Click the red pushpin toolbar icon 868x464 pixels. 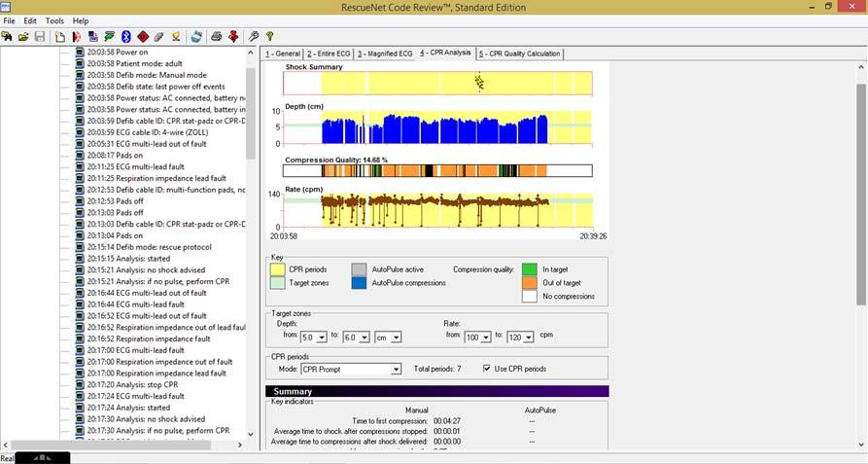[233, 37]
